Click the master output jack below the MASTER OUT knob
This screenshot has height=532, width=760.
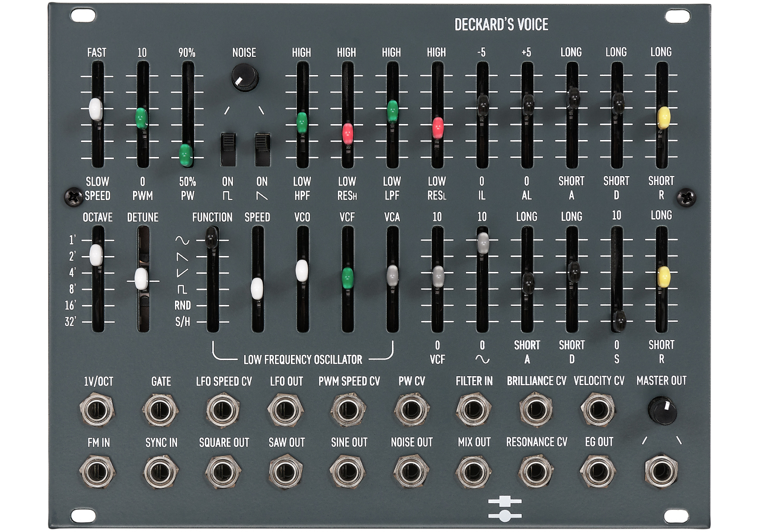[662, 472]
